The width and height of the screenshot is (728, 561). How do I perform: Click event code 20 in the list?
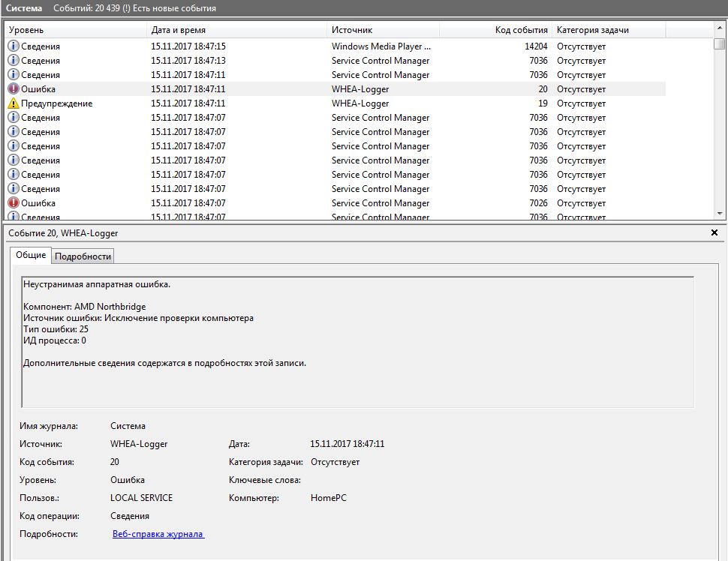coord(543,89)
